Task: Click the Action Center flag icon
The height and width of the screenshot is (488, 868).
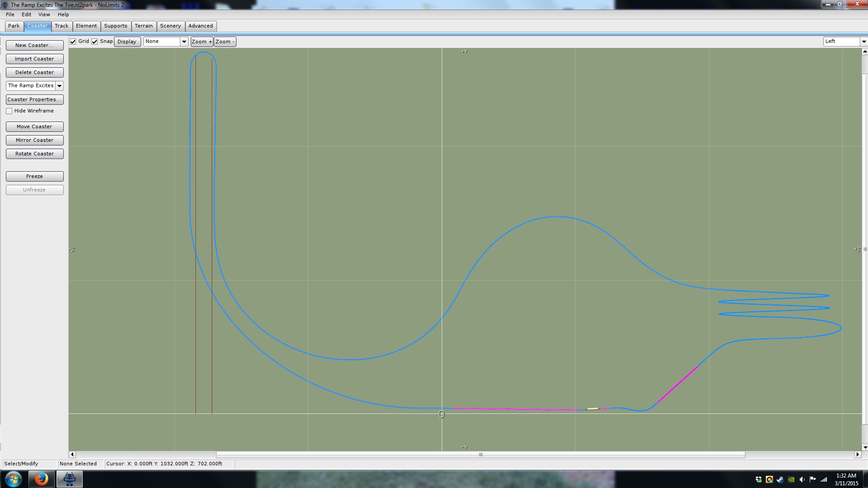Action: tap(813, 479)
